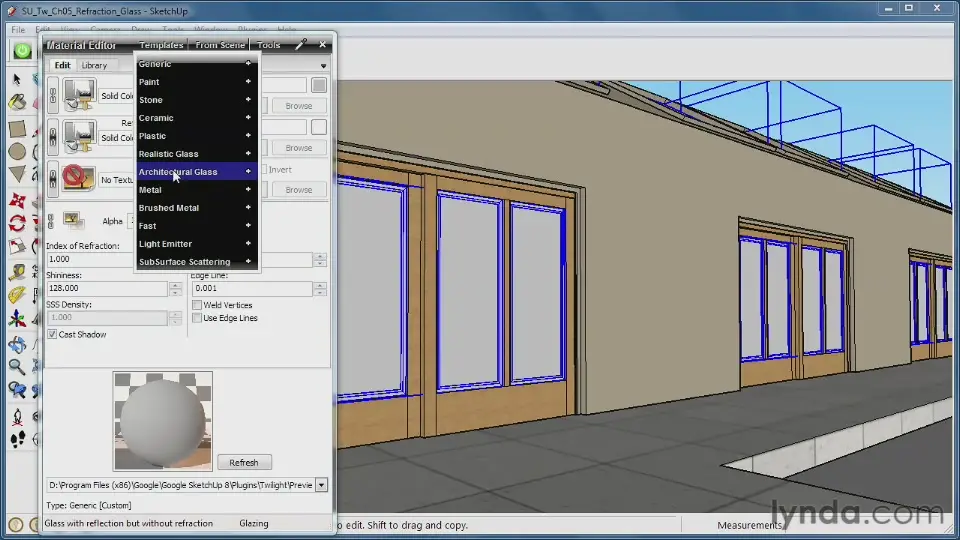The height and width of the screenshot is (540, 960).
Task: Click the Index of Refraction field
Action: pos(91,259)
